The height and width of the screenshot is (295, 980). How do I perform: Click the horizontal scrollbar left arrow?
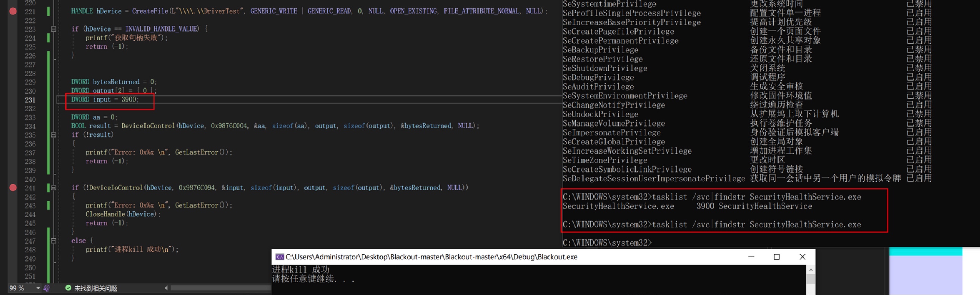[166, 288]
